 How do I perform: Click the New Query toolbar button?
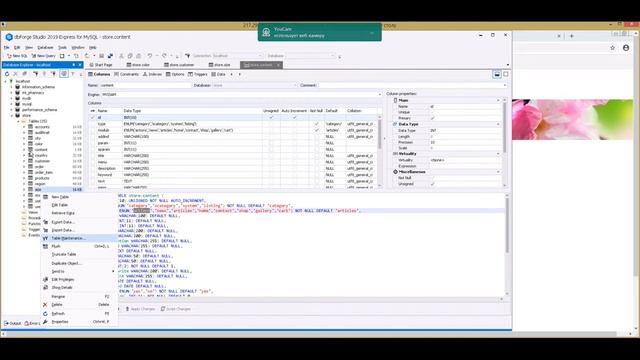44,56
